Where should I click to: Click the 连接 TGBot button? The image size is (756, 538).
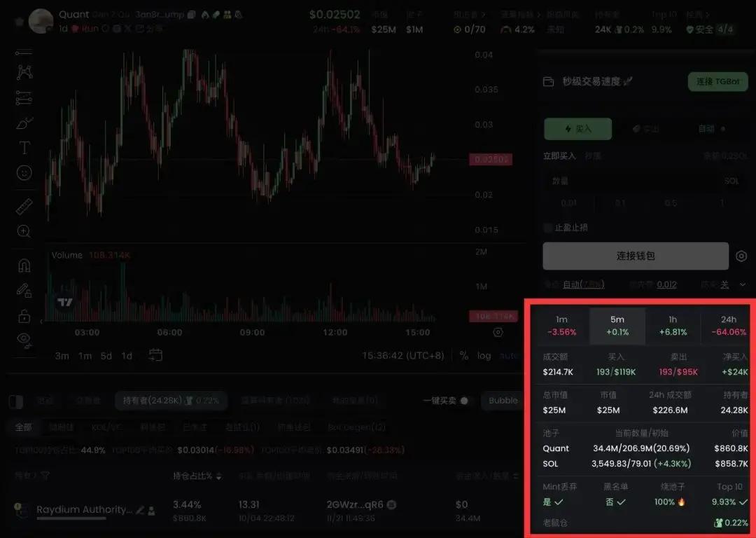pos(717,81)
